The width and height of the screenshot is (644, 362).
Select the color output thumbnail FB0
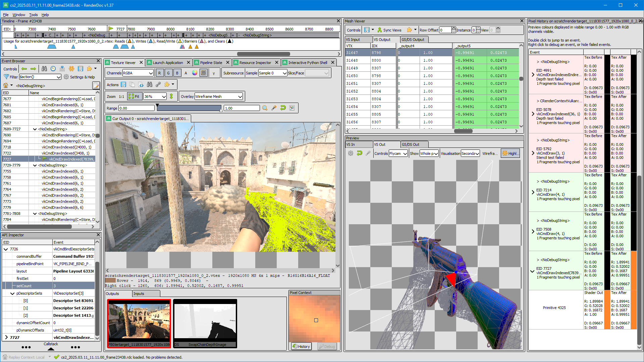coord(139,323)
